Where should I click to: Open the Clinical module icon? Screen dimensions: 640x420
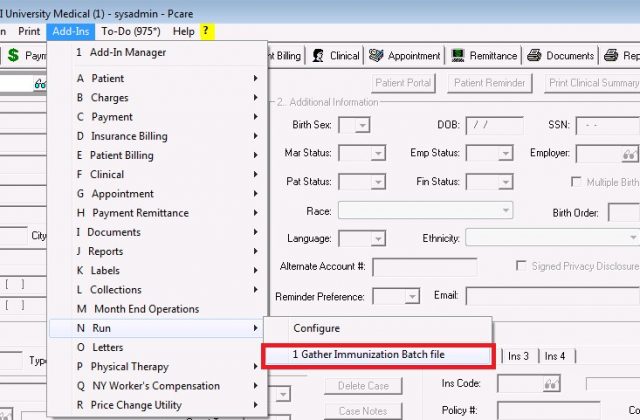(320, 56)
